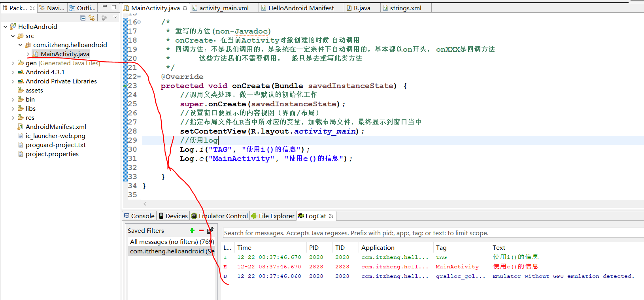Screen dimensions: 644x300
Task: Switch to the Outline tab
Action: point(83,8)
